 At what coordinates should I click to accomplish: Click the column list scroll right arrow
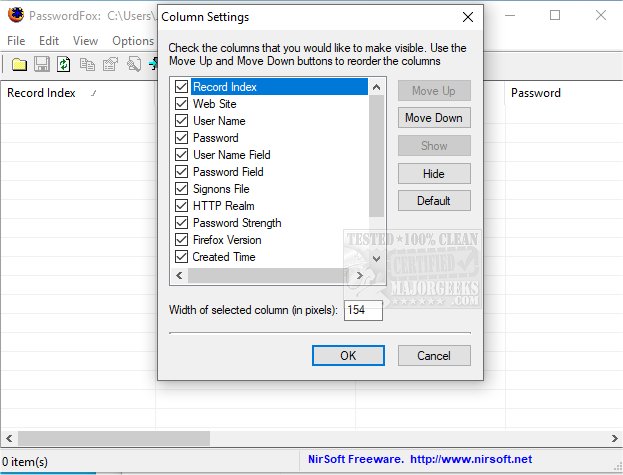pyautogui.click(x=360, y=275)
